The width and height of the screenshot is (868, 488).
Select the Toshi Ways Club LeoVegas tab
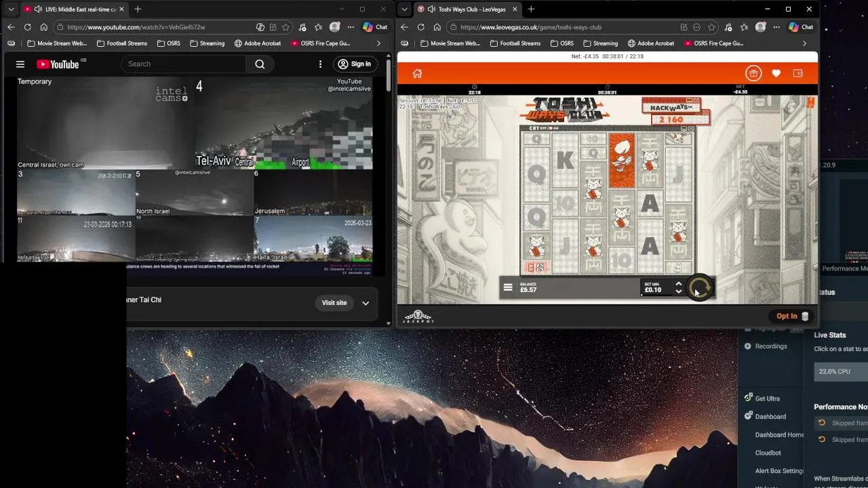pyautogui.click(x=468, y=9)
